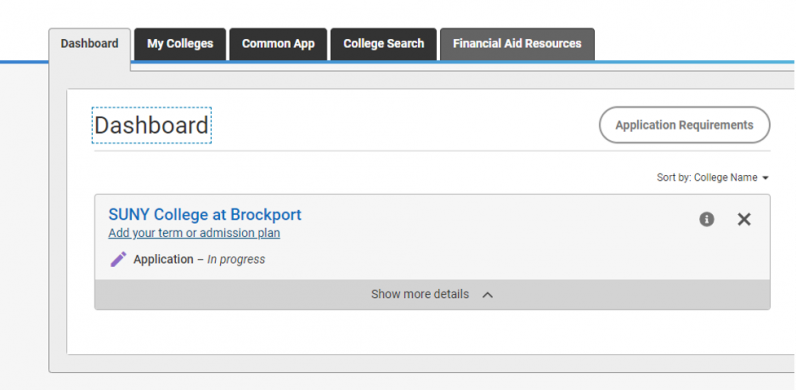
Task: Click the chevron beside Show more details
Action: pos(487,295)
